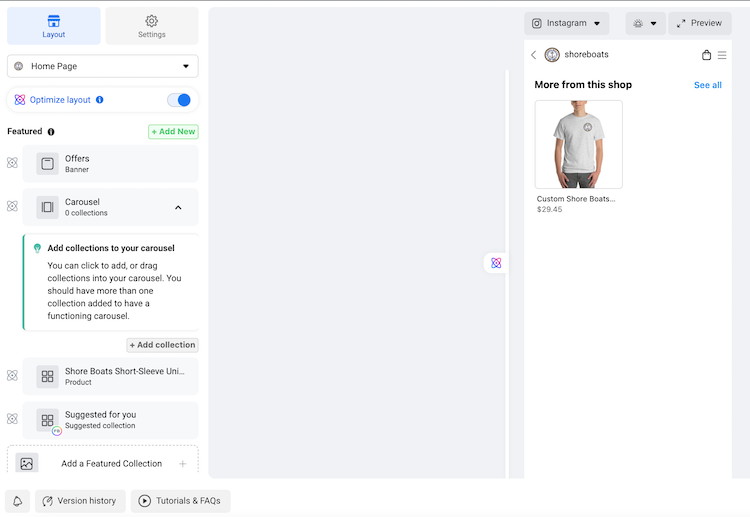Click the back arrow in shop preview
The height and width of the screenshot is (517, 750).
534,55
